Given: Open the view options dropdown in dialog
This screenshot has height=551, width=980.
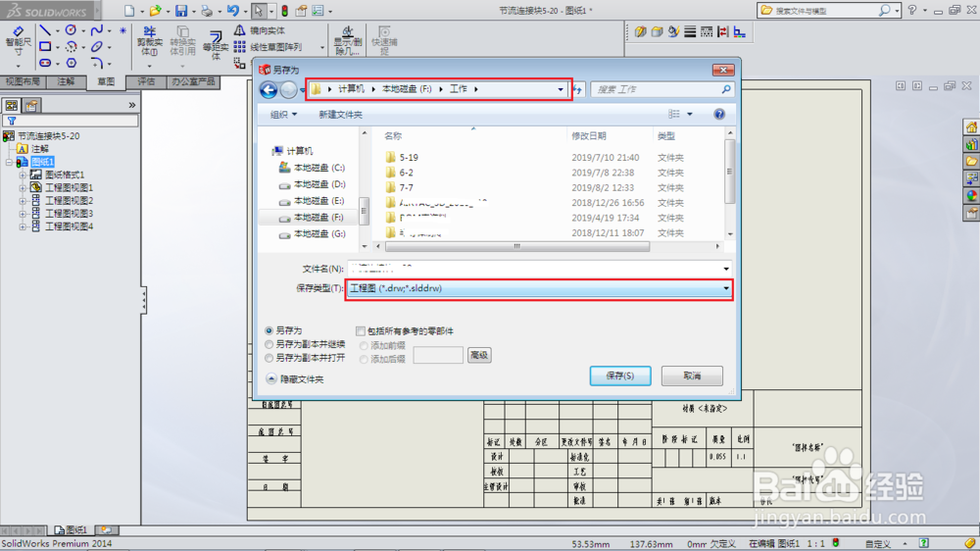Looking at the screenshot, I should (690, 115).
